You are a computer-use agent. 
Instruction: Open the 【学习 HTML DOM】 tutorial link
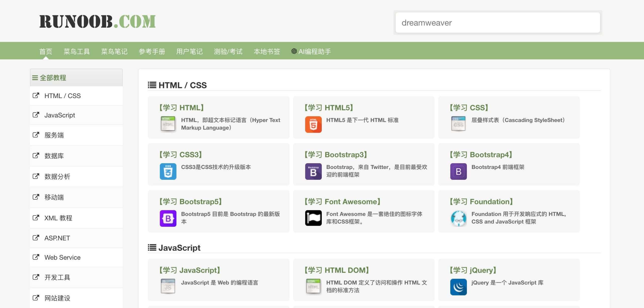[x=337, y=270]
